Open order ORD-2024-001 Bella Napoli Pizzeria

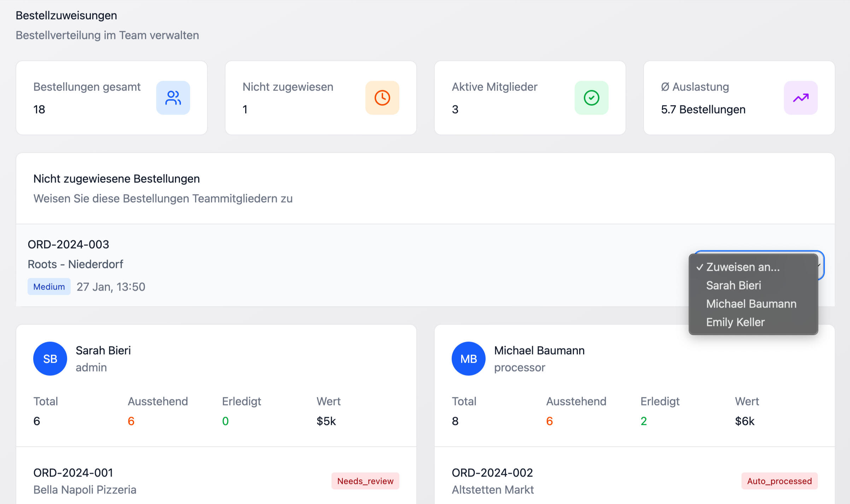73,473
